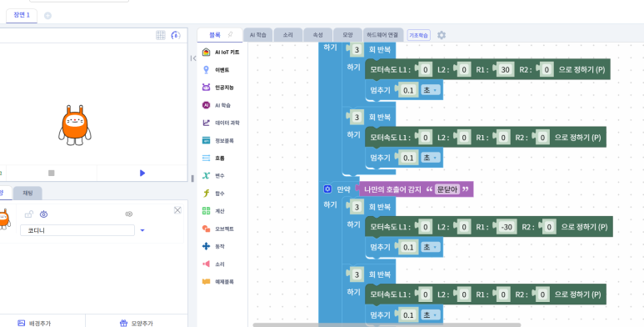Edit object name field 코디니
The width and height of the screenshot is (644, 327).
tap(77, 230)
